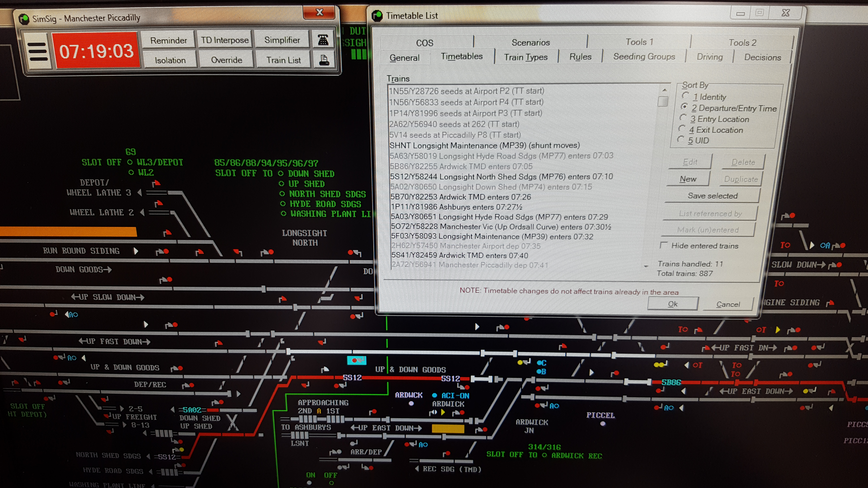Switch to the Scenarios tab
868x488 pixels.
(x=531, y=42)
